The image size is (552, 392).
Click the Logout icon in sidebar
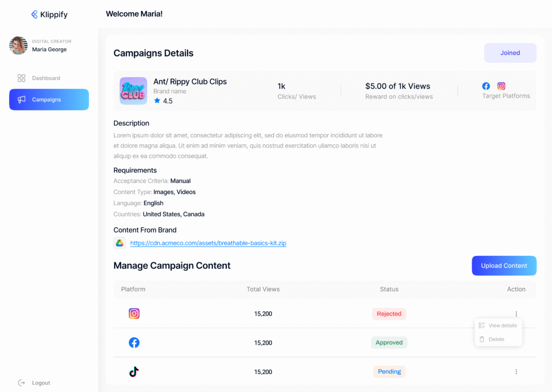coord(22,383)
